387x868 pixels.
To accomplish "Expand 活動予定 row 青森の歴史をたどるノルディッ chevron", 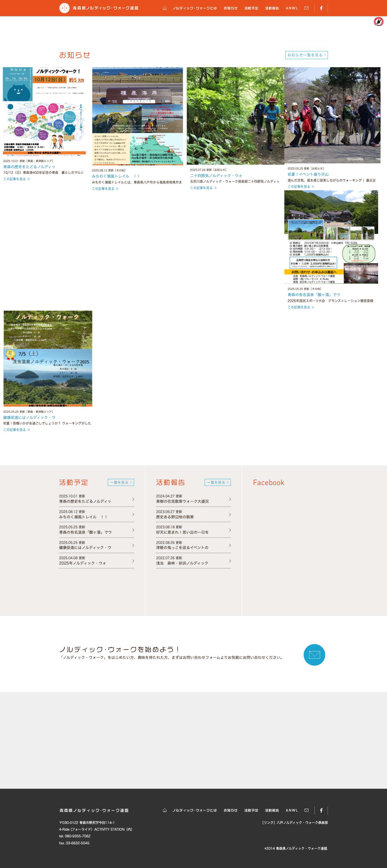I will [x=133, y=499].
